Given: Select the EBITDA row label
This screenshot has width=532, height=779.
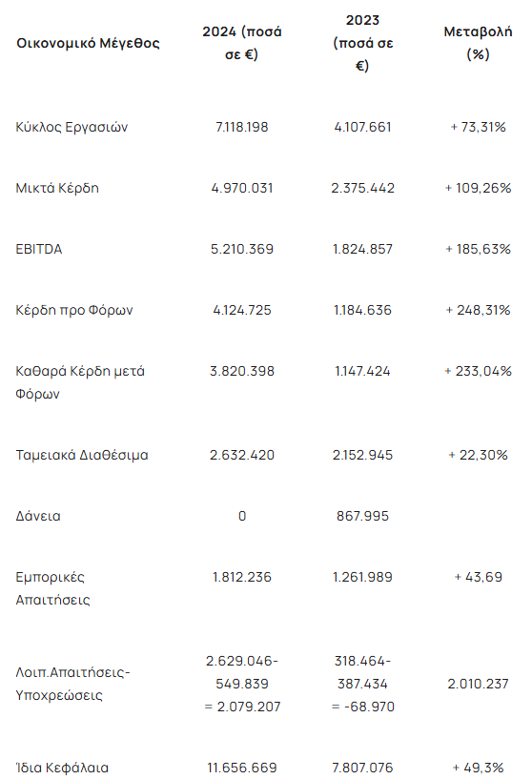Looking at the screenshot, I should (x=39, y=250).
